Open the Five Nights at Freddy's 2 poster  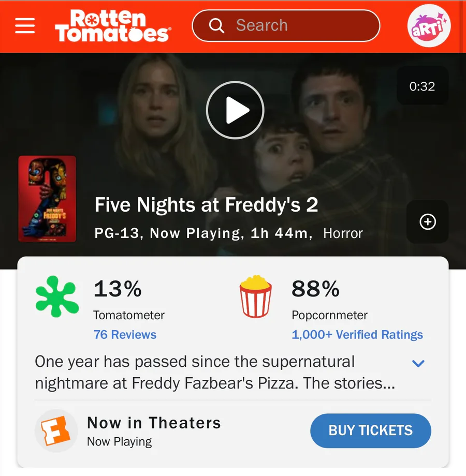pos(47,199)
